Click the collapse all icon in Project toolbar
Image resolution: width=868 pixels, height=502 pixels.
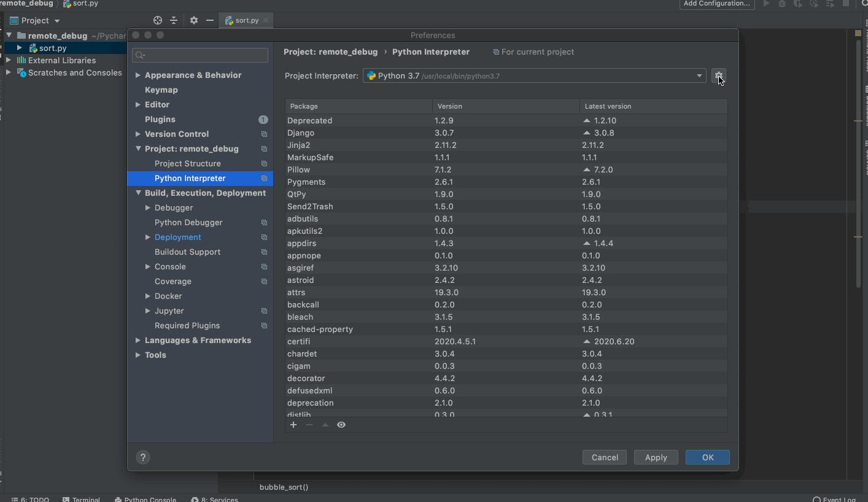point(174,20)
